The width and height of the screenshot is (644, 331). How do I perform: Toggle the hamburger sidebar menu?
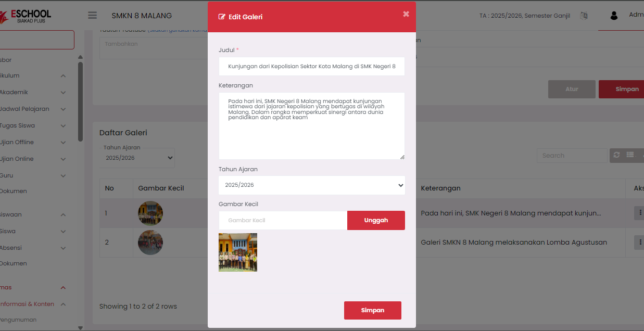click(x=93, y=16)
